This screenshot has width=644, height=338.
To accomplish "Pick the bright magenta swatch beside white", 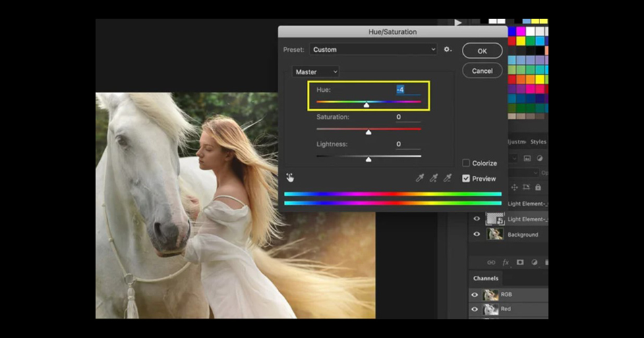I will pos(521,31).
